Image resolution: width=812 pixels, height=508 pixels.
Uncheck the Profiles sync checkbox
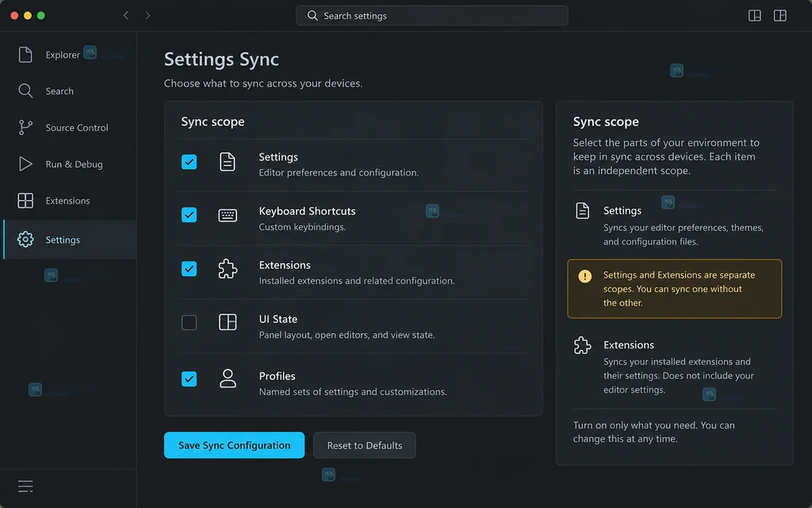coord(189,379)
